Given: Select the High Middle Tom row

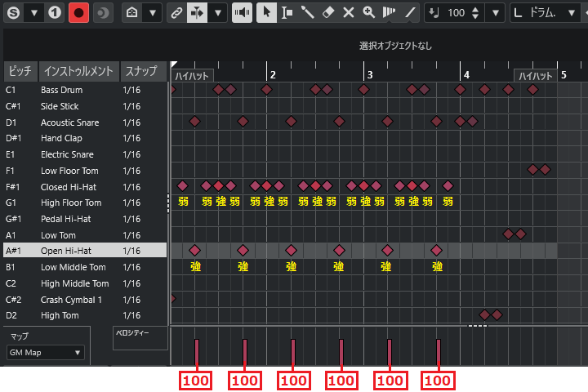Looking at the screenshot, I should [85, 283].
